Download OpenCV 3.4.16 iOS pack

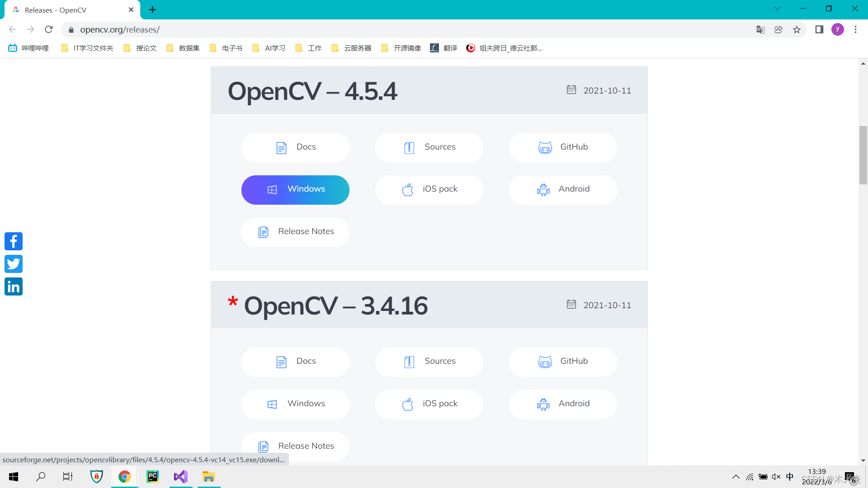429,404
